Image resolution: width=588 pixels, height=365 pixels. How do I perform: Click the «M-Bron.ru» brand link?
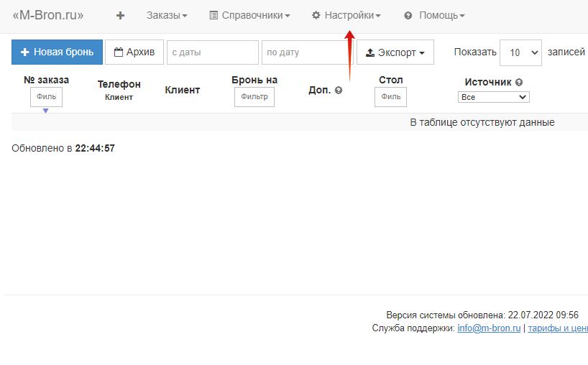(x=48, y=15)
